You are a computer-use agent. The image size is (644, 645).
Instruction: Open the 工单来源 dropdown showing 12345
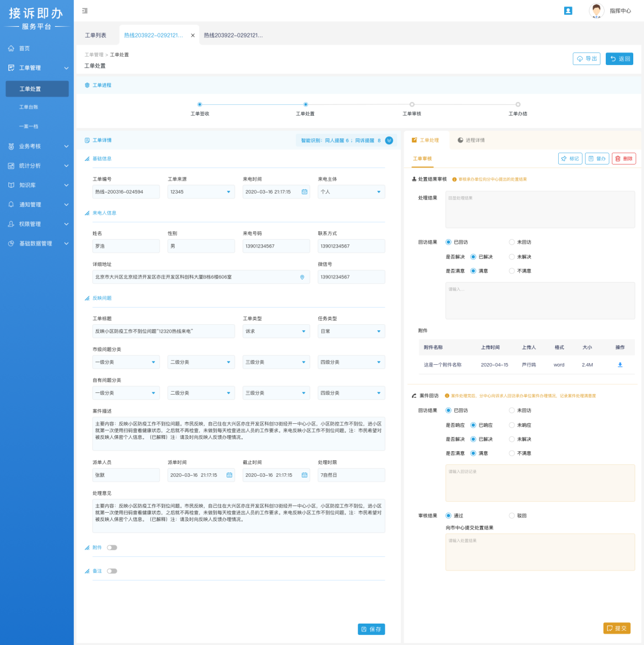tap(201, 192)
